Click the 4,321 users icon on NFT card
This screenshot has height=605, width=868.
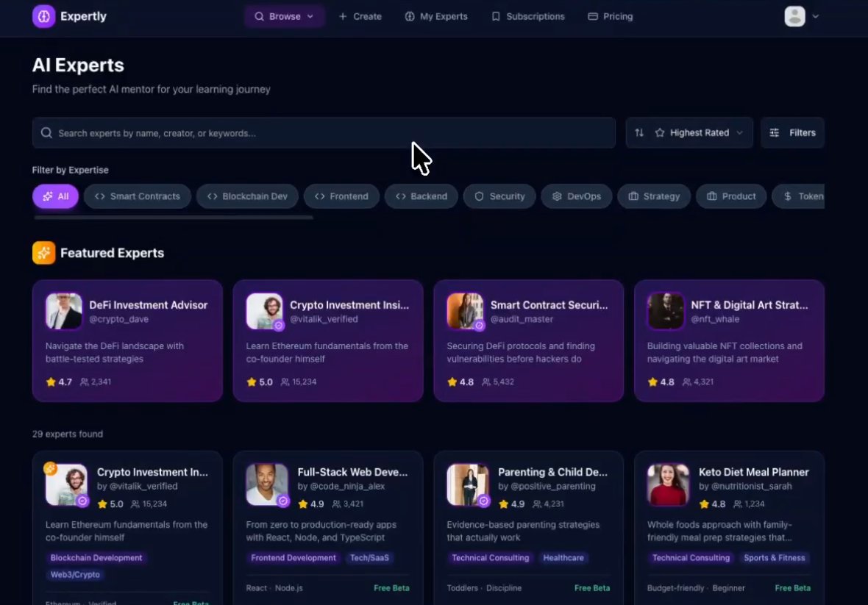point(686,382)
